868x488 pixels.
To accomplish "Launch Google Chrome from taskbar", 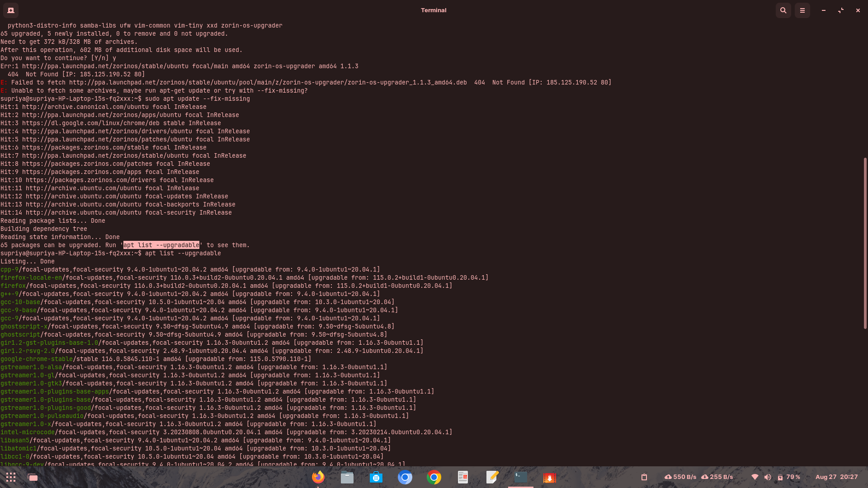I will pyautogui.click(x=434, y=477).
